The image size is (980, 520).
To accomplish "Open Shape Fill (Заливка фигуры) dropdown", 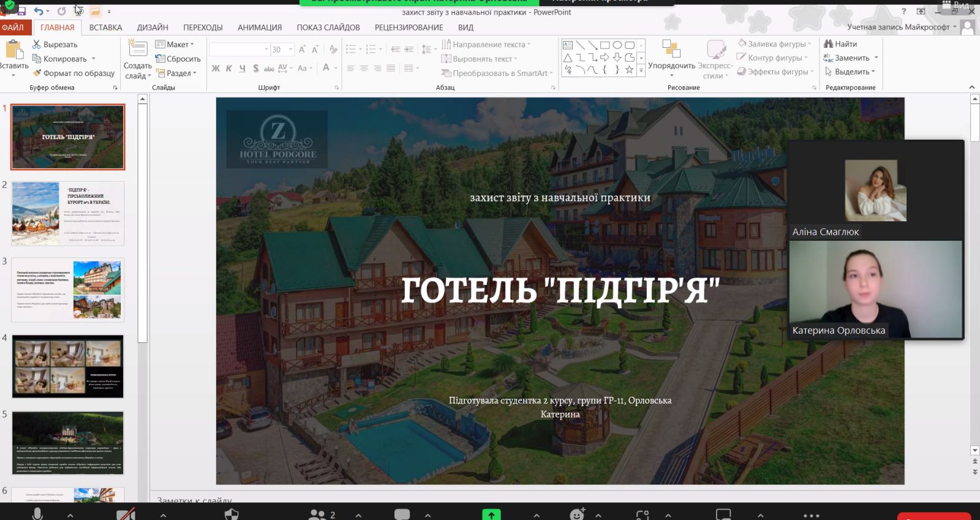I will 775,43.
